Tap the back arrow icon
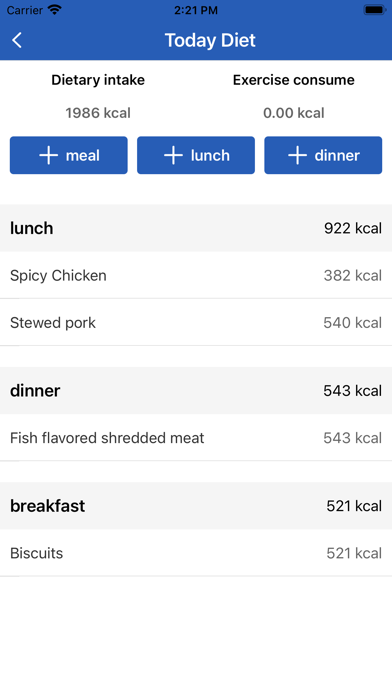Image resolution: width=392 pixels, height=696 pixels. (17, 40)
